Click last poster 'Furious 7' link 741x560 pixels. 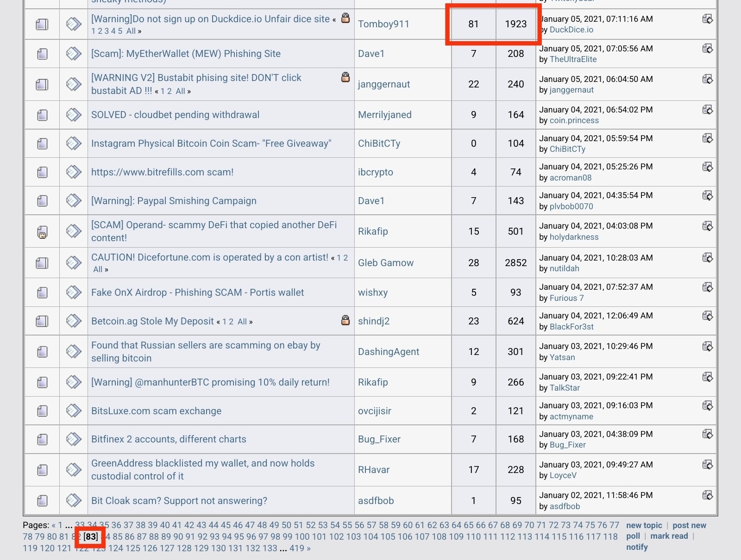566,298
